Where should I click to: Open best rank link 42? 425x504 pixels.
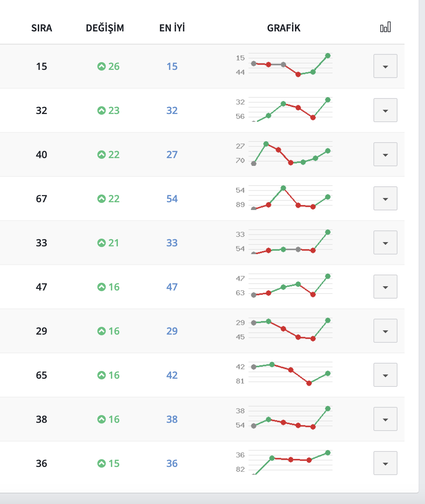tap(172, 375)
